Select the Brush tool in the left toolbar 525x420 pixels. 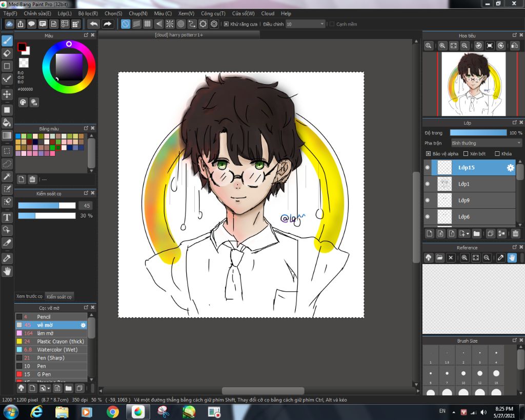pos(7,41)
